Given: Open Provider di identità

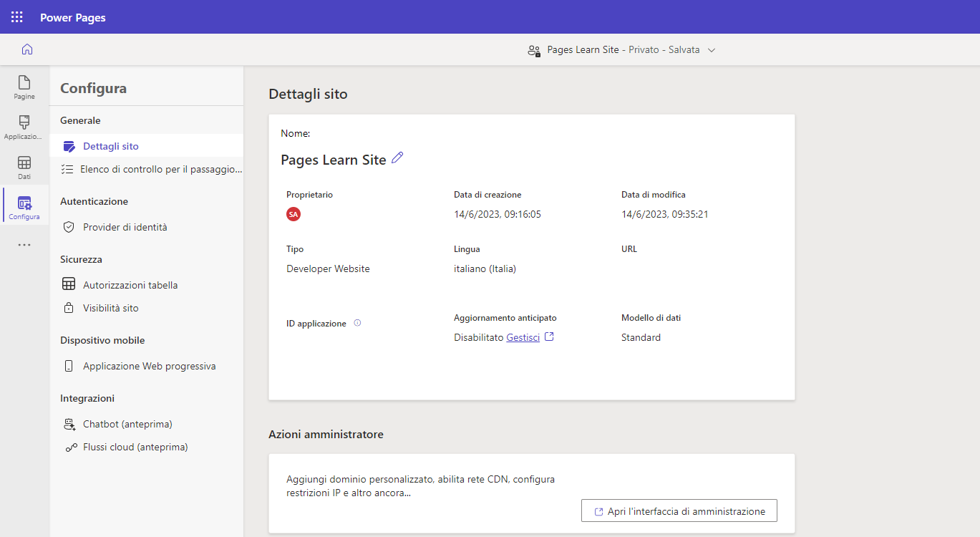Looking at the screenshot, I should (x=146, y=227).
